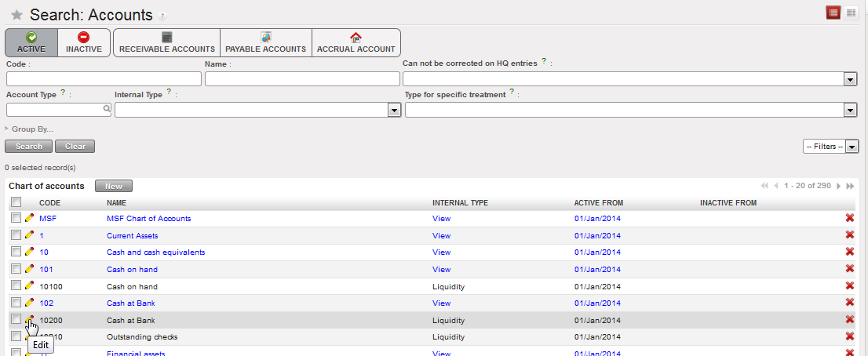Select the Payable Accounts filter
868x356 pixels.
265,42
